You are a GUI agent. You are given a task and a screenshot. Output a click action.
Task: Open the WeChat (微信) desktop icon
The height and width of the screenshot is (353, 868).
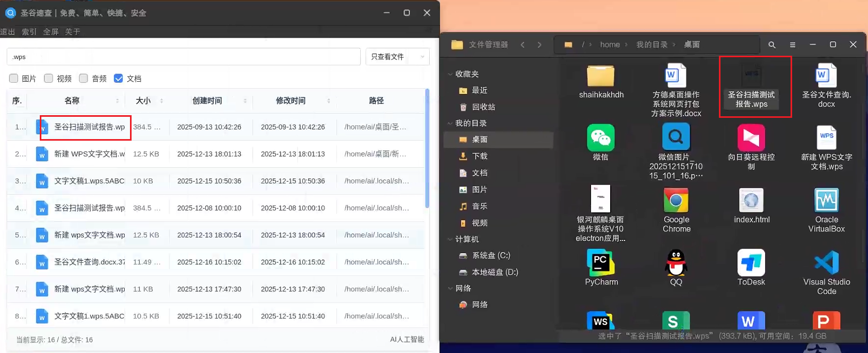(x=601, y=138)
